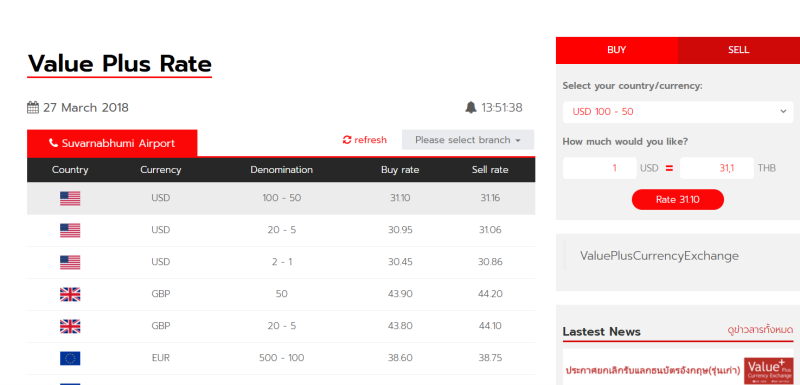This screenshot has width=800, height=385.
Task: Click the refresh icon beside the refresh text
Action: pos(347,140)
